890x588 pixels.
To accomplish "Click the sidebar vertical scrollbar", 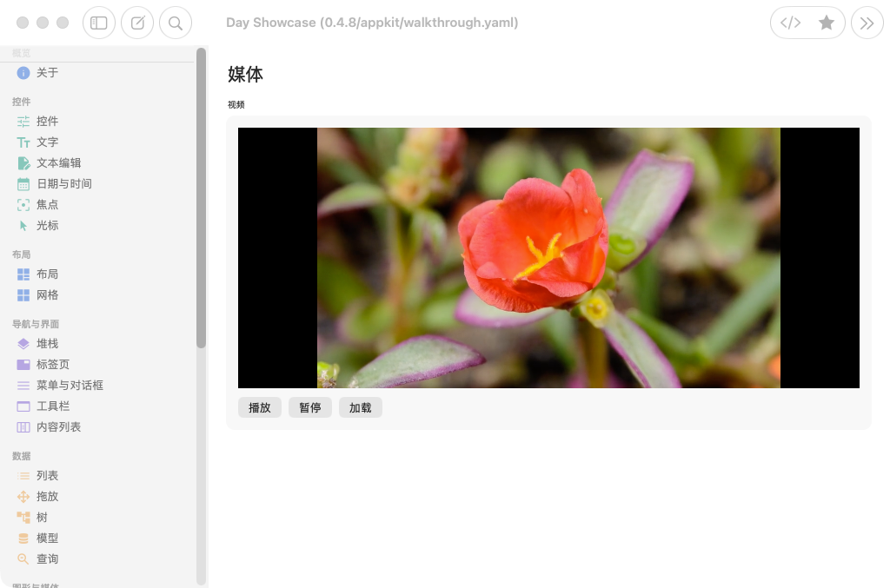I will (x=201, y=198).
